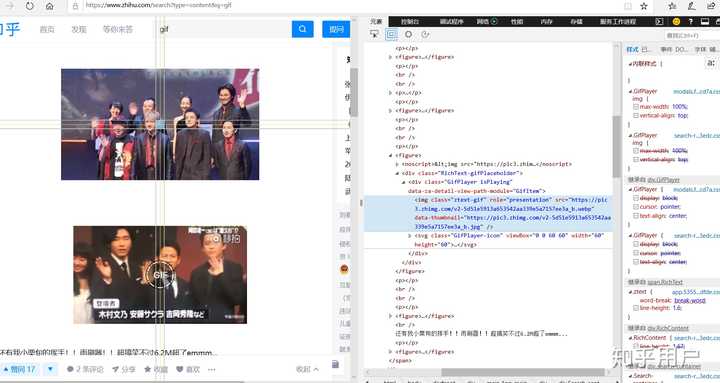
Task: Click the 分享 share icon
Action: pyautogui.click(x=115, y=369)
